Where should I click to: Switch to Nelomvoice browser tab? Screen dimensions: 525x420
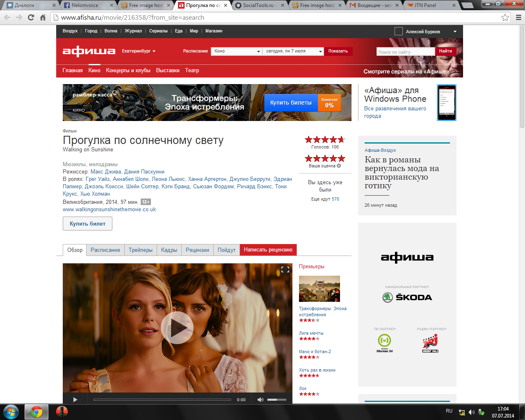pos(88,5)
